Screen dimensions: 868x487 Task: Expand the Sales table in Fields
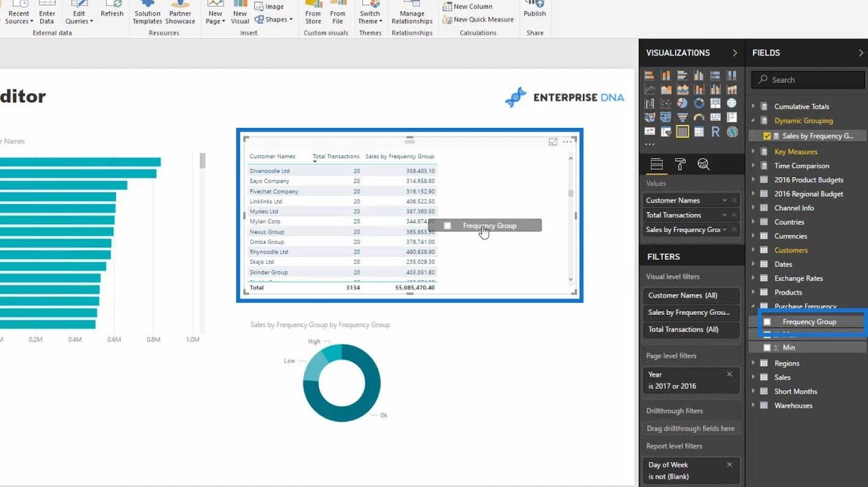753,377
